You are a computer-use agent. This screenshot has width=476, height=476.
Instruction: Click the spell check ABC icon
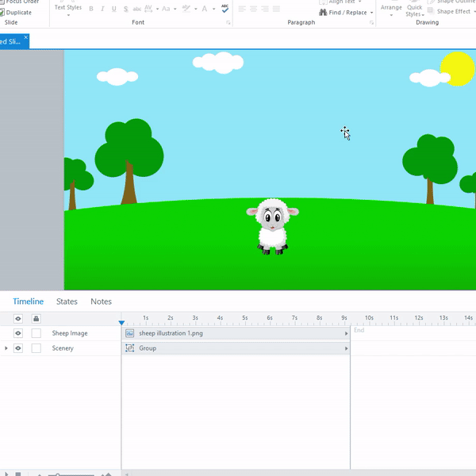(225, 9)
